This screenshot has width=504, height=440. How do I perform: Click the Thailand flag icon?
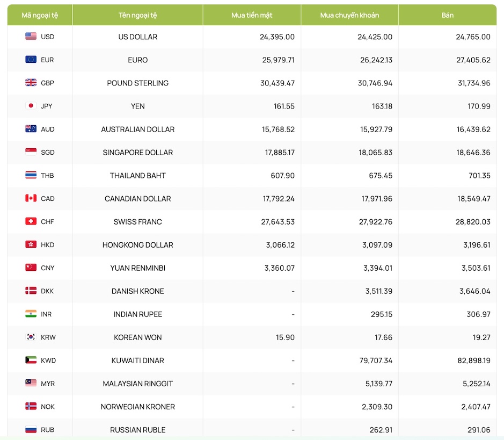[x=31, y=175]
